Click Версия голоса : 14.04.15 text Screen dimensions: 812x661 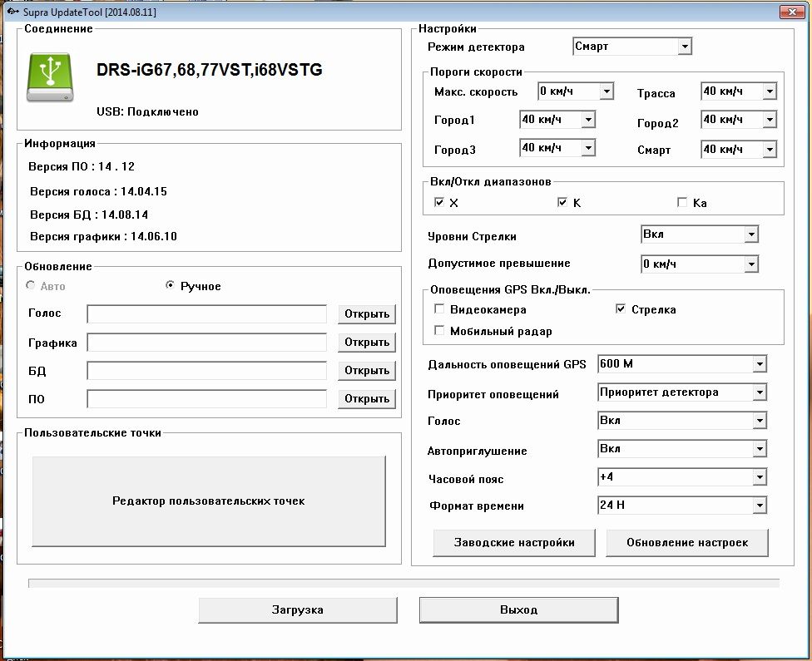(x=98, y=191)
